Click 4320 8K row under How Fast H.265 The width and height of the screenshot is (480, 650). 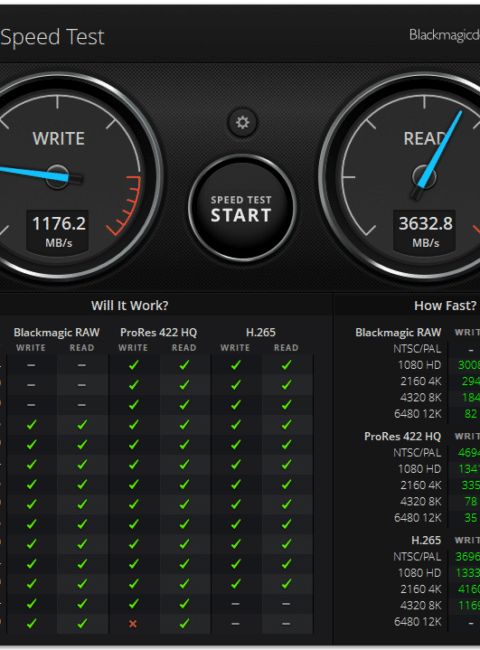tap(421, 605)
